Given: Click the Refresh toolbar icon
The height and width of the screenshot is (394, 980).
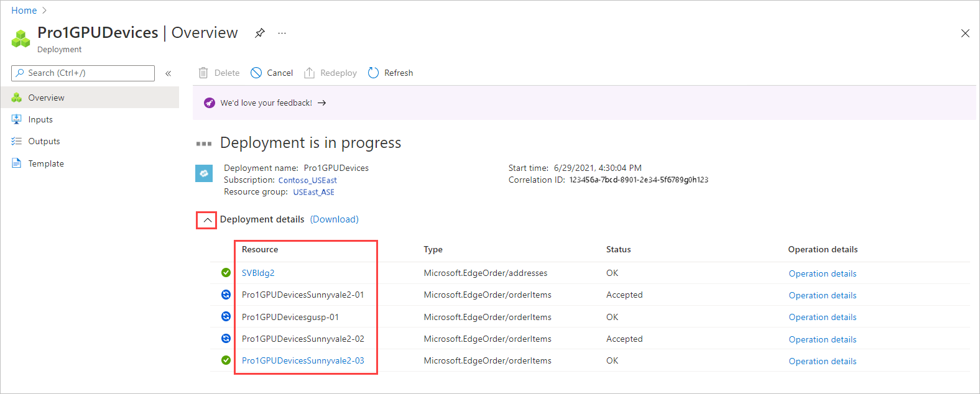Looking at the screenshot, I should pos(373,73).
